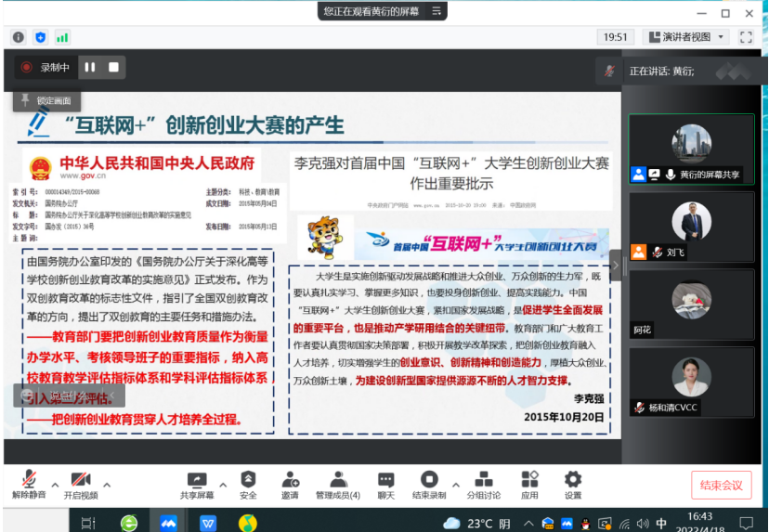
Task: Click the meeting info icon
Action: [x=18, y=37]
